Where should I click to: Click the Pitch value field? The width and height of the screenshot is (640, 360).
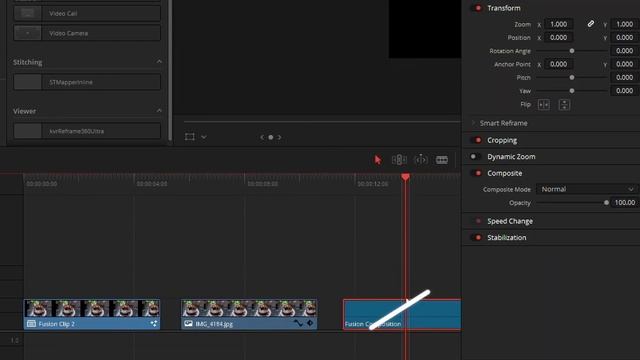(624, 78)
